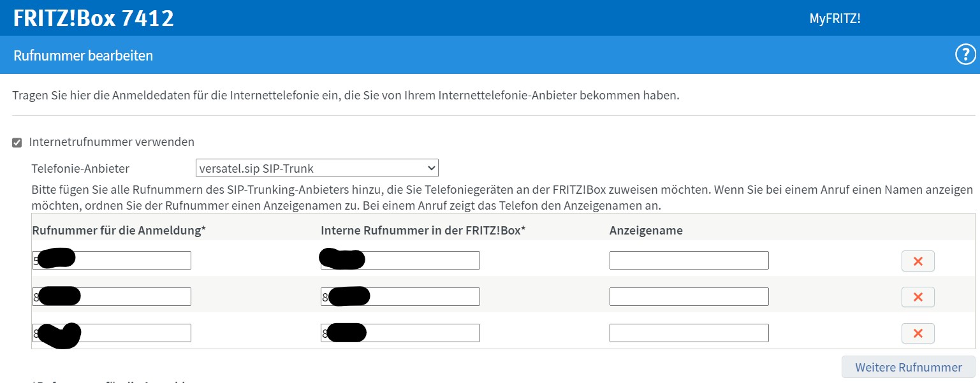Delete the third Rufnummer entry with red X
The image size is (980, 383).
918,333
